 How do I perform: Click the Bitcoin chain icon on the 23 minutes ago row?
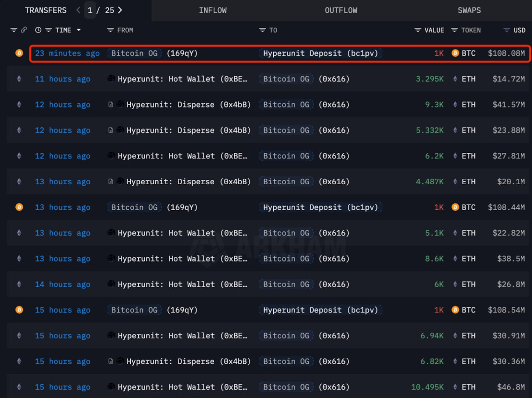coord(19,53)
